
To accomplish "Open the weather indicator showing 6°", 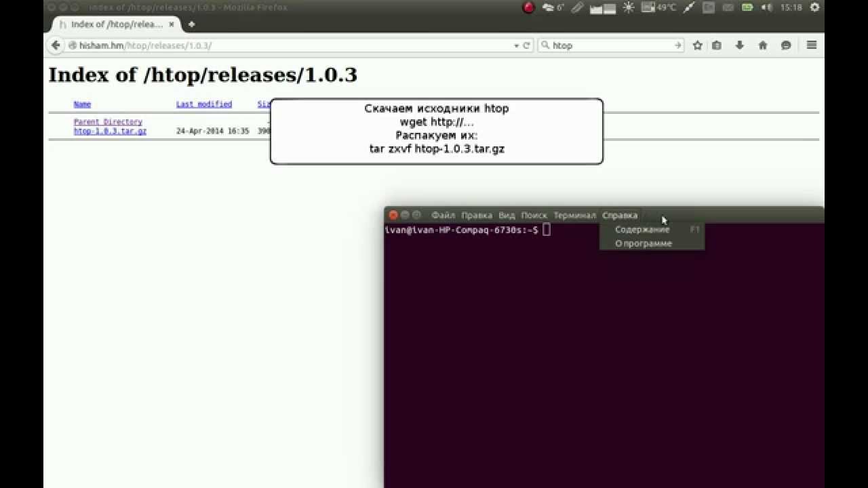I will (x=553, y=7).
